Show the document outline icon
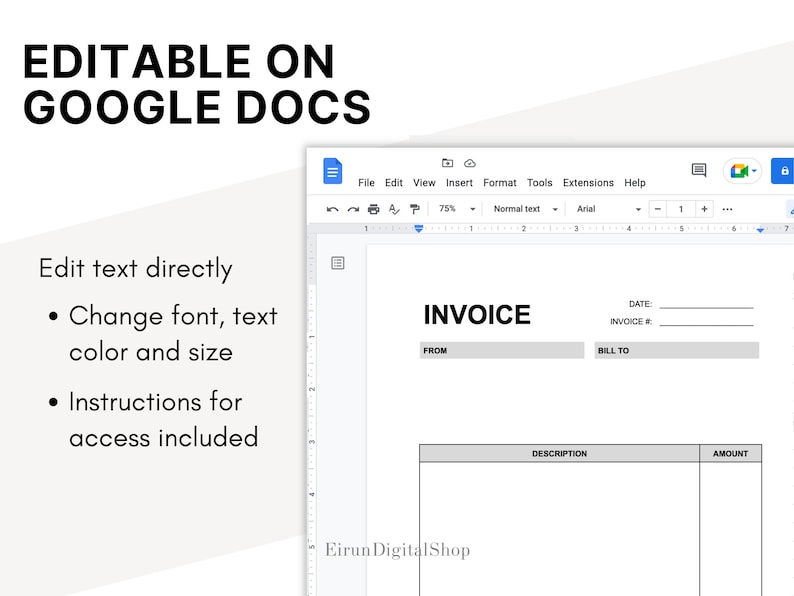The height and width of the screenshot is (596, 794). [338, 263]
